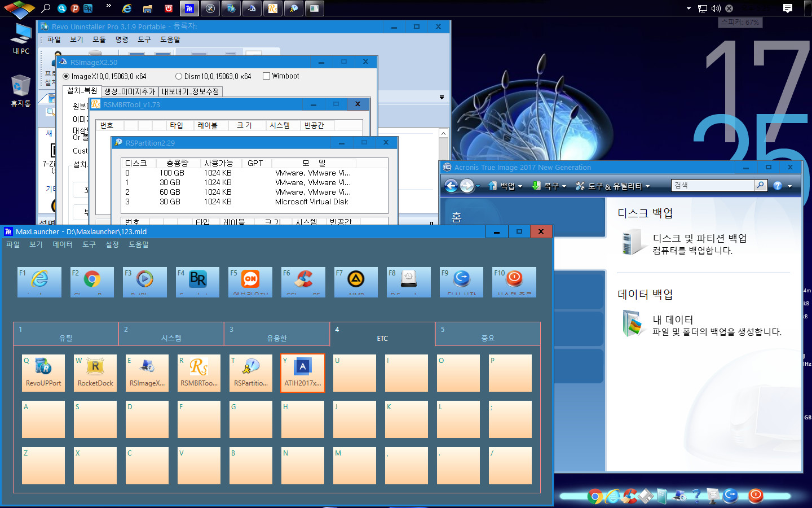This screenshot has width=812, height=508.
Task: Open 디스크 및 파티션 백업 in Acronis
Action: point(700,238)
